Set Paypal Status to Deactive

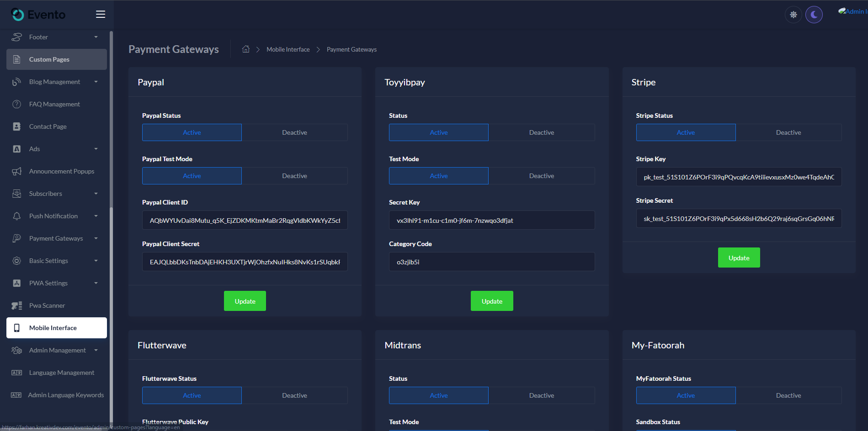[x=294, y=132]
